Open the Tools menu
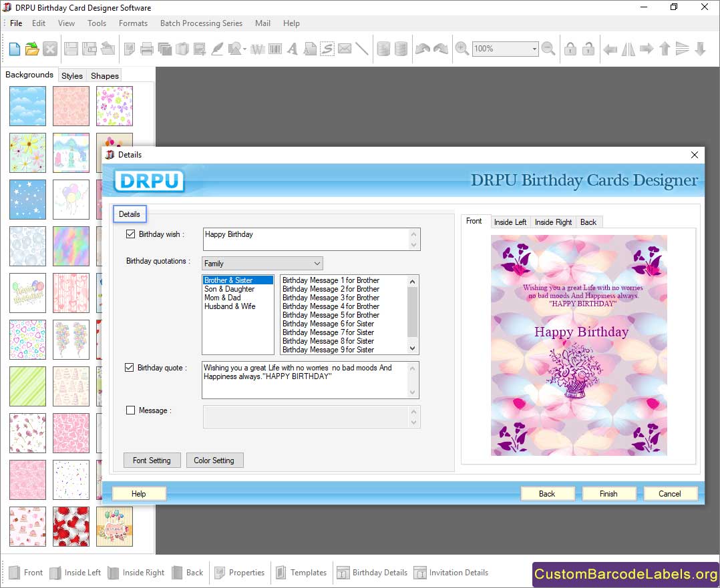The width and height of the screenshot is (720, 588). 97,23
